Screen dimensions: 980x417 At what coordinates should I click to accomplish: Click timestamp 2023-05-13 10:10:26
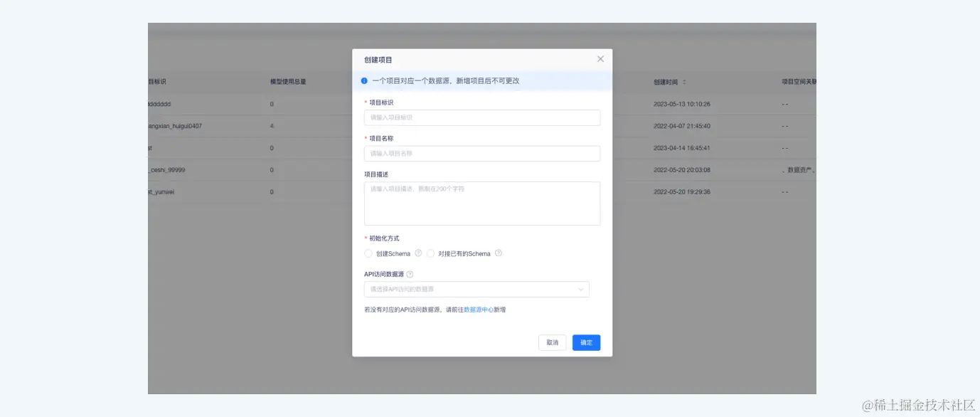pyautogui.click(x=682, y=104)
